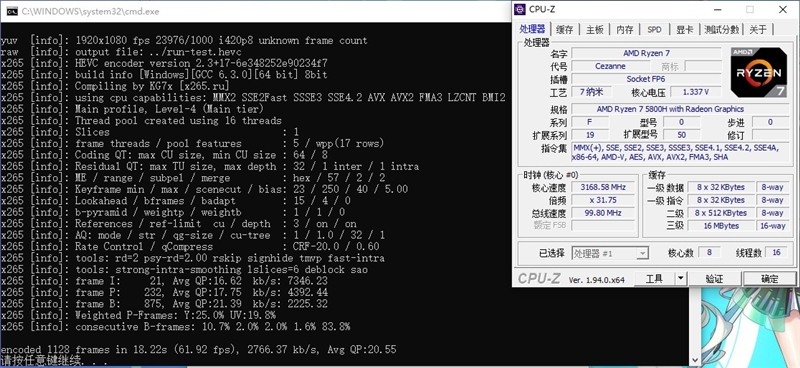Click the cmd.exe icon in title bar
The width and height of the screenshot is (800, 368).
tap(12, 11)
